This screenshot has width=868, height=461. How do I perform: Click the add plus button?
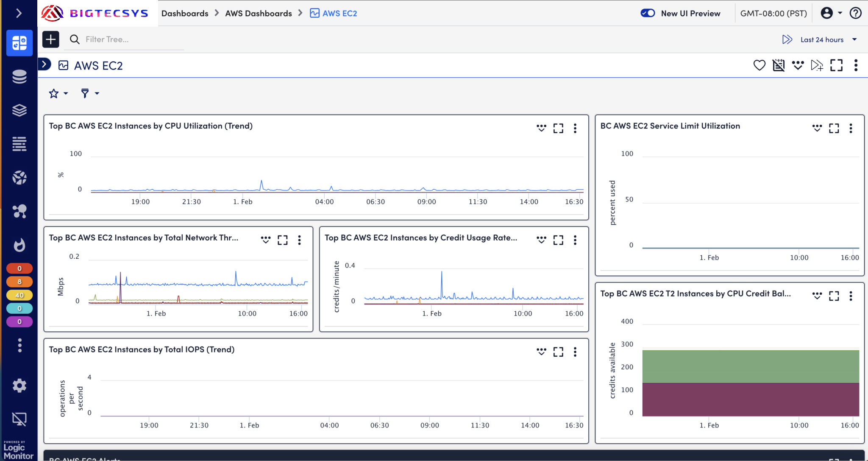click(x=51, y=39)
